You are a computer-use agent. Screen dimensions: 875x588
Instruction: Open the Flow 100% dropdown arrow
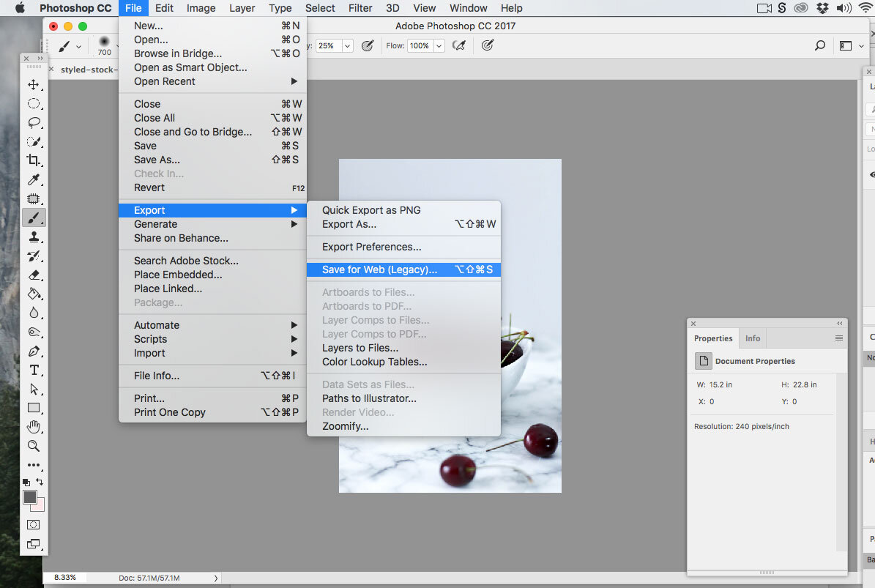coord(439,45)
